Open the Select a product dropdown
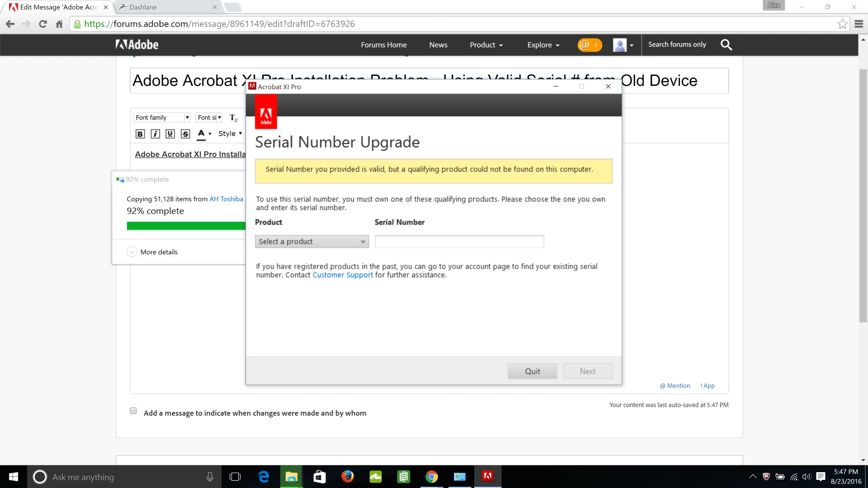The height and width of the screenshot is (488, 868). coord(312,242)
